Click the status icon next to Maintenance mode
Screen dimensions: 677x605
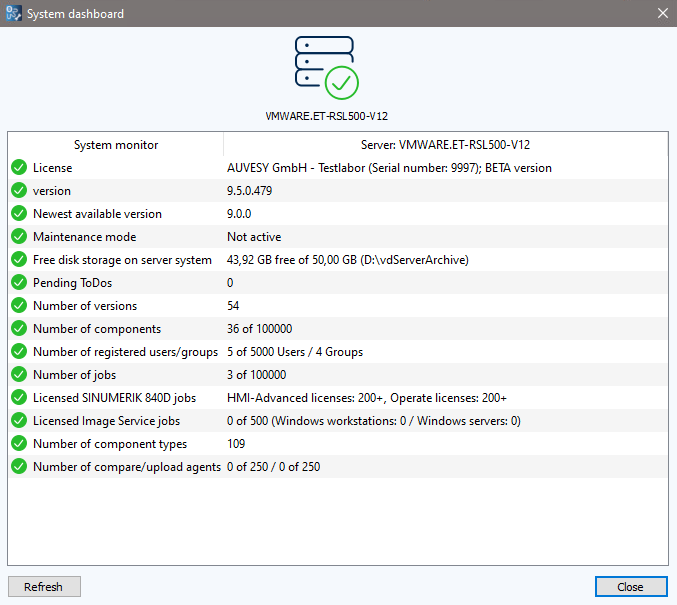coord(19,237)
